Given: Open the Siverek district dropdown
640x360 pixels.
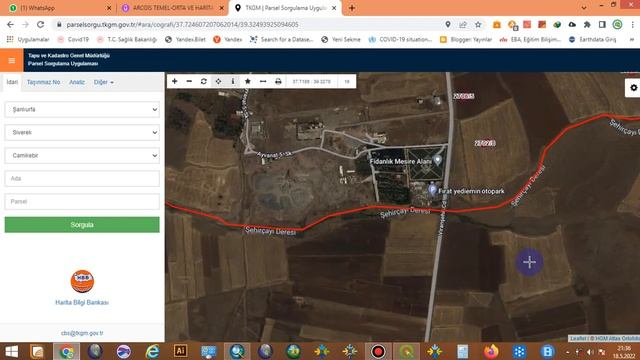Looking at the screenshot, I should pyautogui.click(x=82, y=132).
